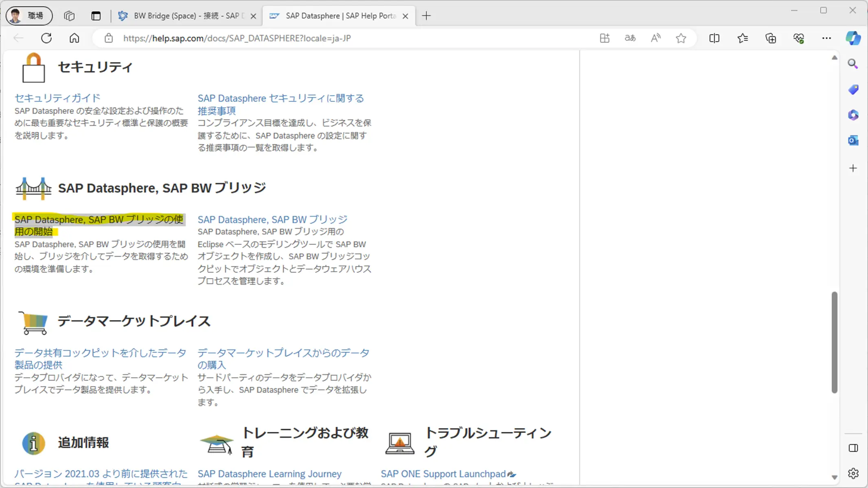The image size is (868, 488).
Task: Open SAP Datasphere Learning Journey link
Action: tap(269, 474)
